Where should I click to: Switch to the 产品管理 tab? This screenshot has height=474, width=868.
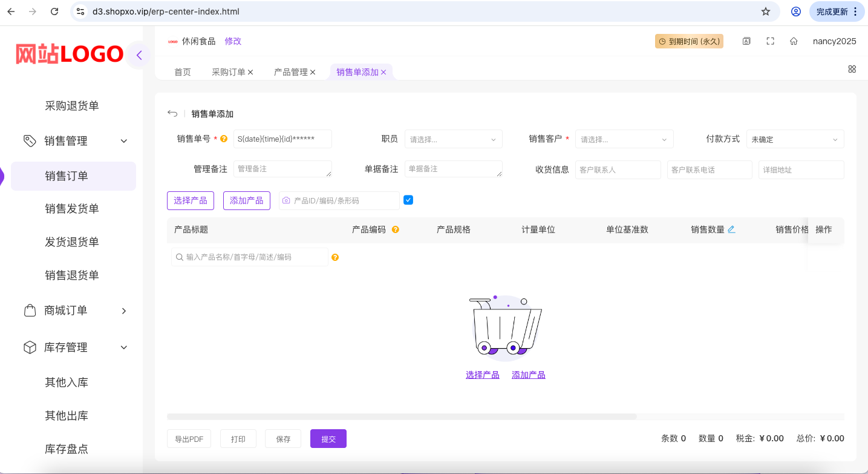click(291, 72)
